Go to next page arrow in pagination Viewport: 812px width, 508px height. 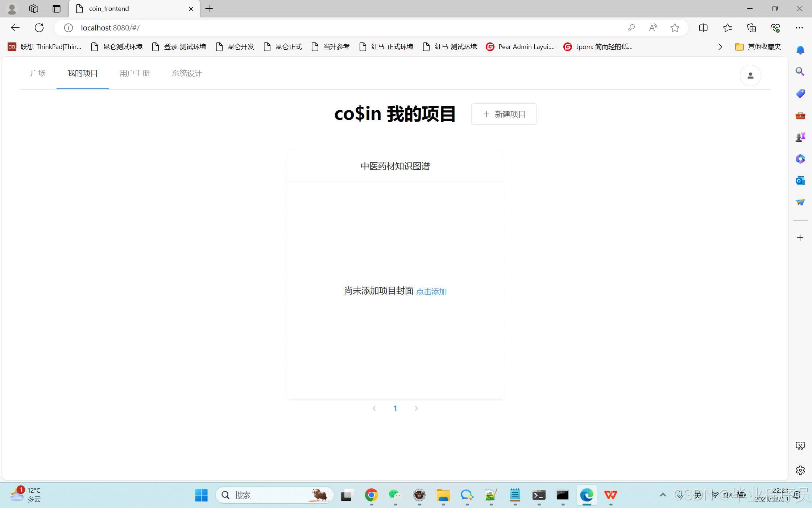coord(416,408)
